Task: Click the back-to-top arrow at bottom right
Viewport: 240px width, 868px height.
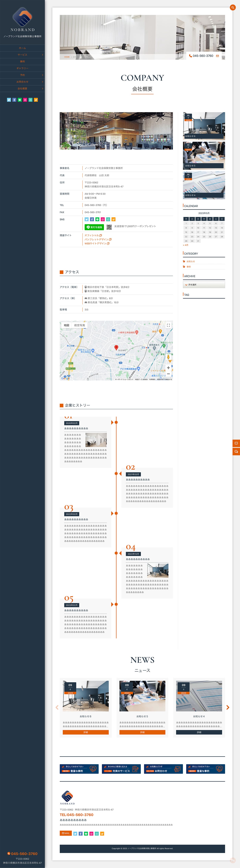Action: tap(233, 860)
